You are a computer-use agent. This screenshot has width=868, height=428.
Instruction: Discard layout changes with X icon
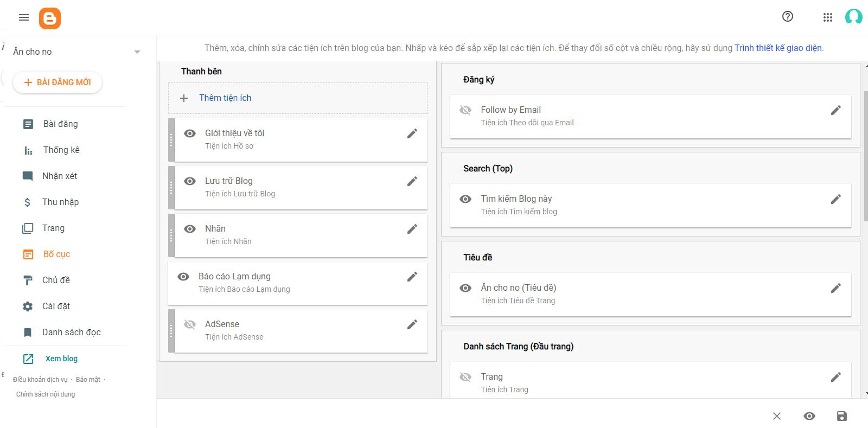click(777, 416)
